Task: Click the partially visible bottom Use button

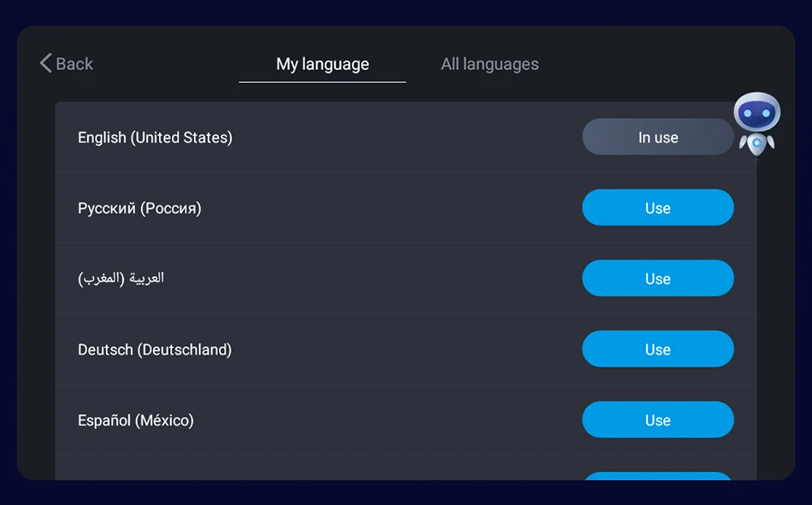Action: pos(657,475)
